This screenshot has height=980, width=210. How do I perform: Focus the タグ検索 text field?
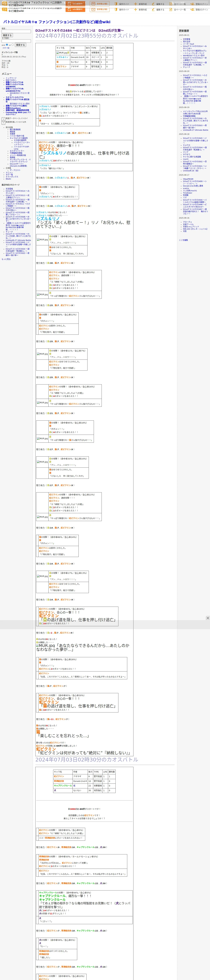16,41
